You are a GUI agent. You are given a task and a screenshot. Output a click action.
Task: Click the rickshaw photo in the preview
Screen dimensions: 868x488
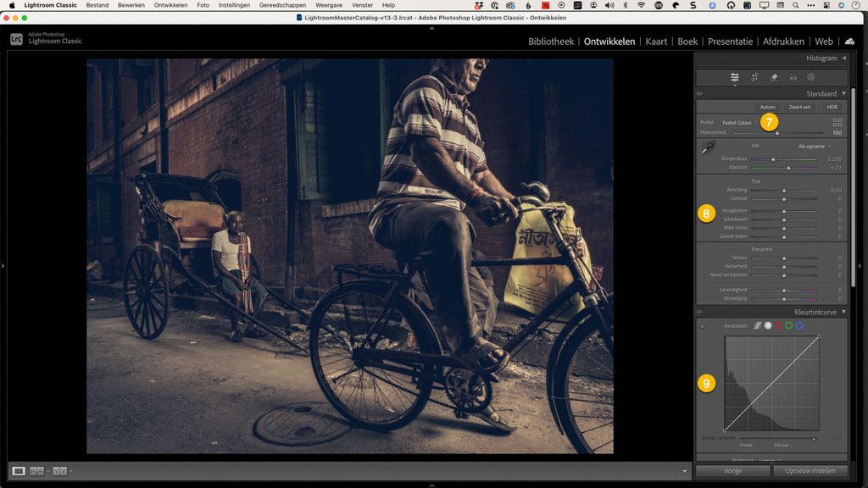point(350,256)
